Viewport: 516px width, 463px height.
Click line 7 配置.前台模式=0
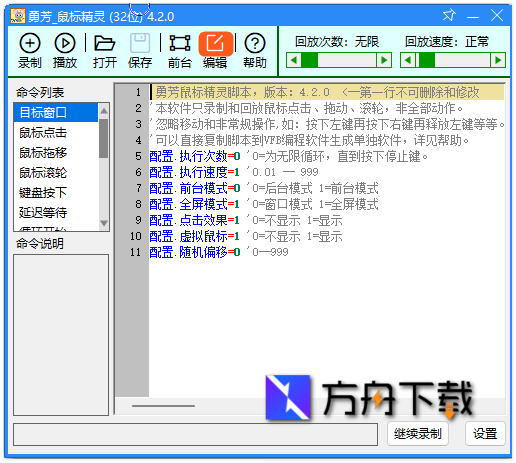(x=195, y=188)
